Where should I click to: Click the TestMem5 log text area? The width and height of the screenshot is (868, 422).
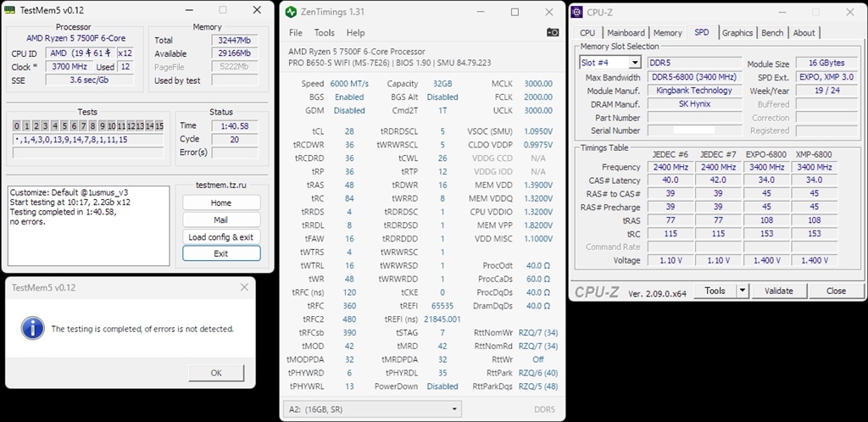88,225
